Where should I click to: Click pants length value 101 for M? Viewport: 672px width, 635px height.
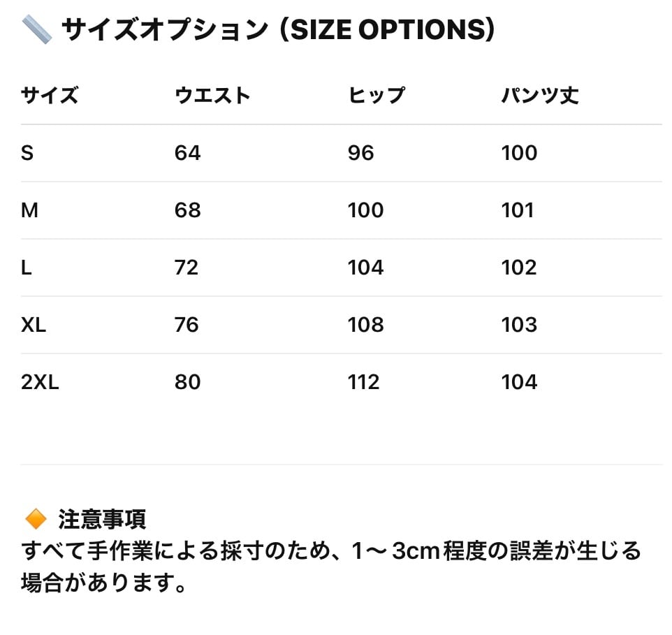(x=518, y=210)
